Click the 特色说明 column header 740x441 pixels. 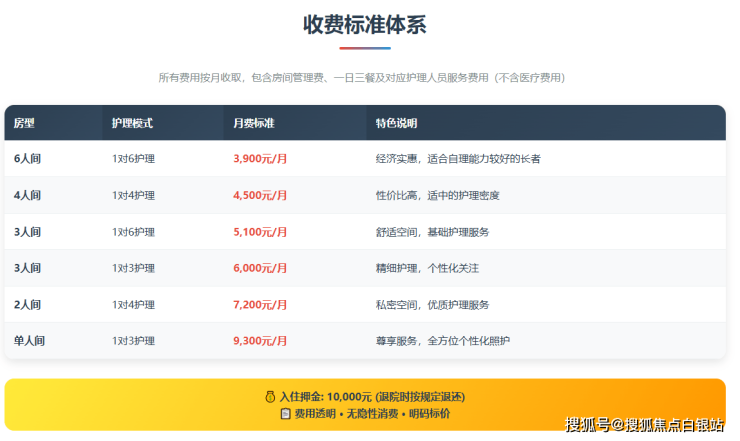click(396, 123)
